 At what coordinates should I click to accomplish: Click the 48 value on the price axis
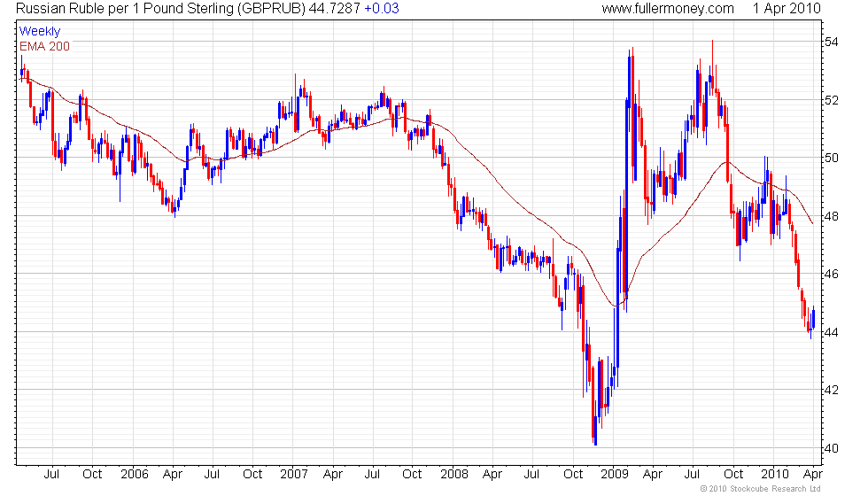832,216
